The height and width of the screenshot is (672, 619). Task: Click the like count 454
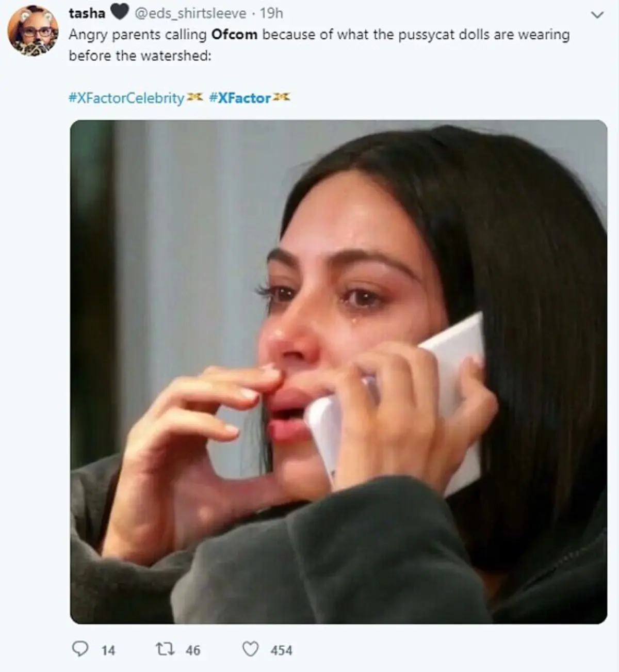[x=281, y=650]
